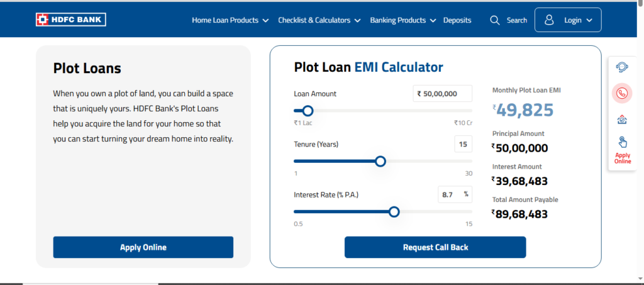Click the Tenure slider handle
Image resolution: width=644 pixels, height=285 pixels.
pos(380,161)
